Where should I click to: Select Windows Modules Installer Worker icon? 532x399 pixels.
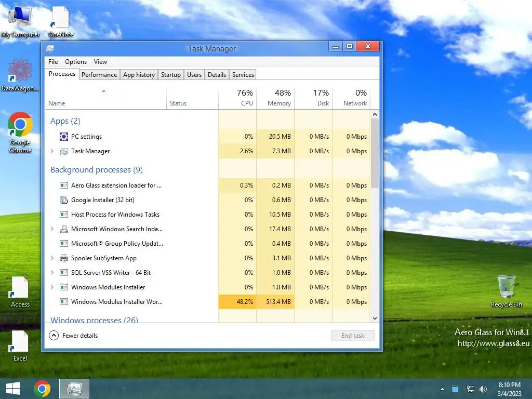coord(64,302)
